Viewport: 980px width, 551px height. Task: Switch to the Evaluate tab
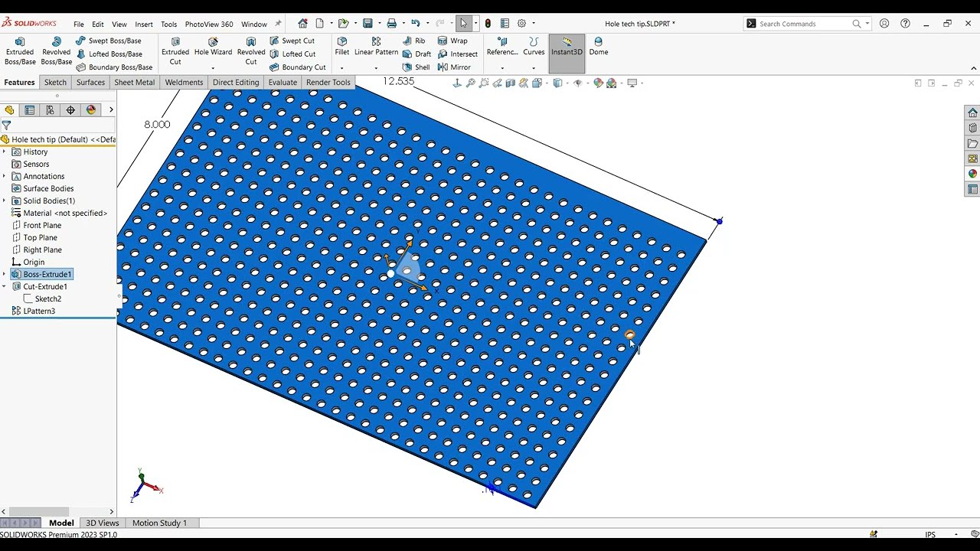tap(283, 83)
